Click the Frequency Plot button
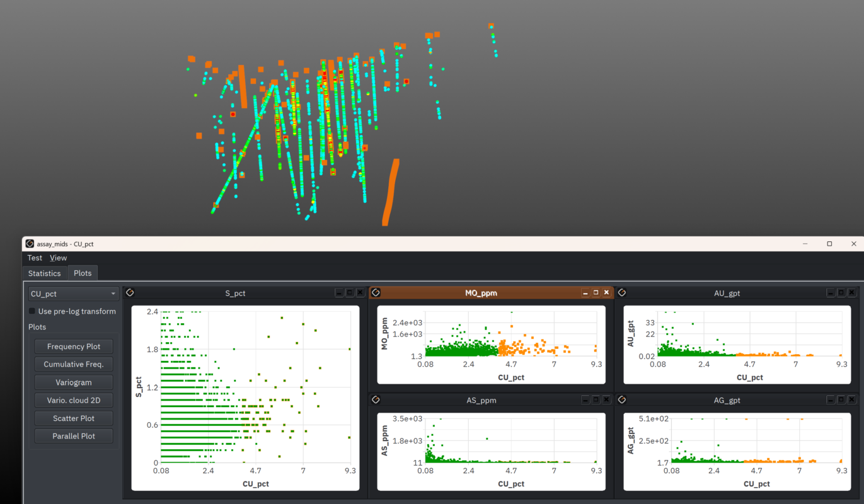 point(74,346)
